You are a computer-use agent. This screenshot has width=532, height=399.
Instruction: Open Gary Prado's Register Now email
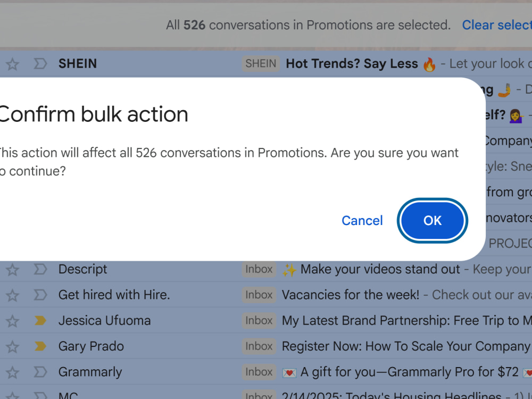click(x=406, y=346)
